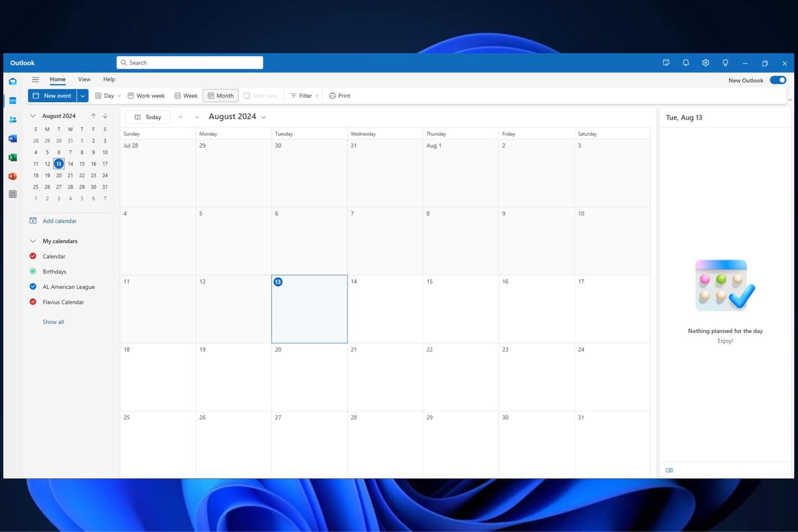Click the Add calendar icon
The image size is (798, 532).
(33, 221)
